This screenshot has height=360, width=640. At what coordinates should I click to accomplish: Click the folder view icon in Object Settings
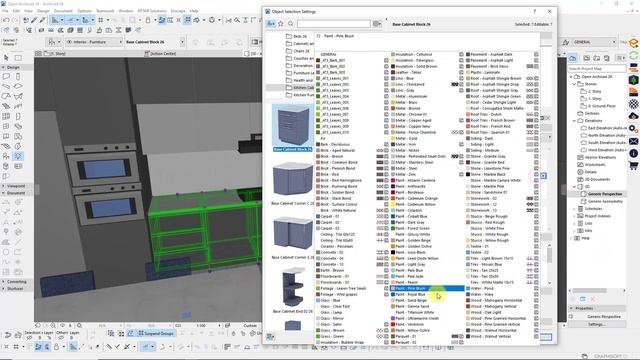click(271, 24)
